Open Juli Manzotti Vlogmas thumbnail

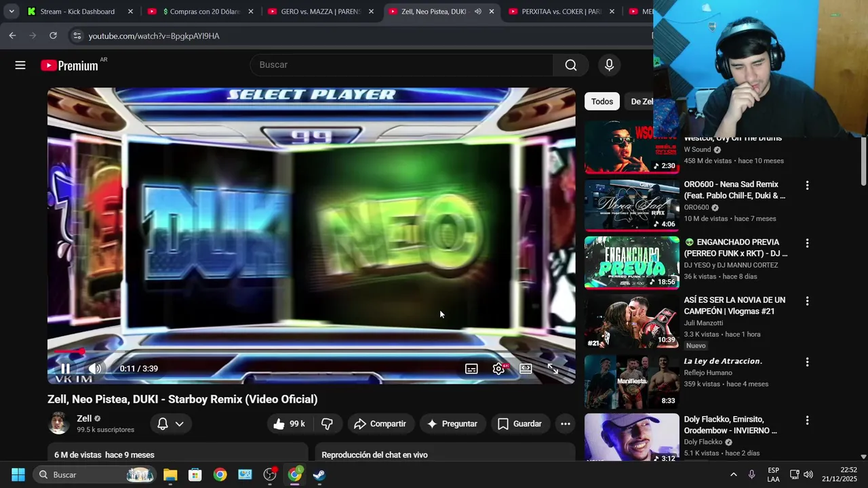632,321
